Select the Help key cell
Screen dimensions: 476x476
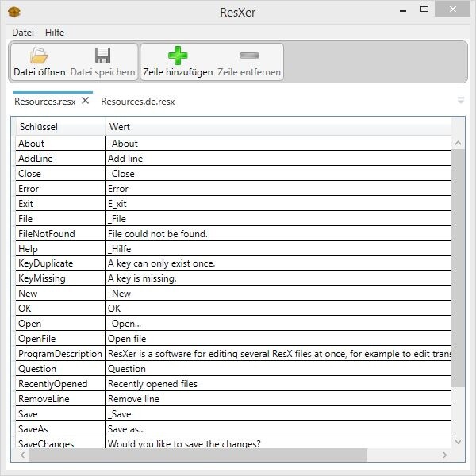coord(60,248)
